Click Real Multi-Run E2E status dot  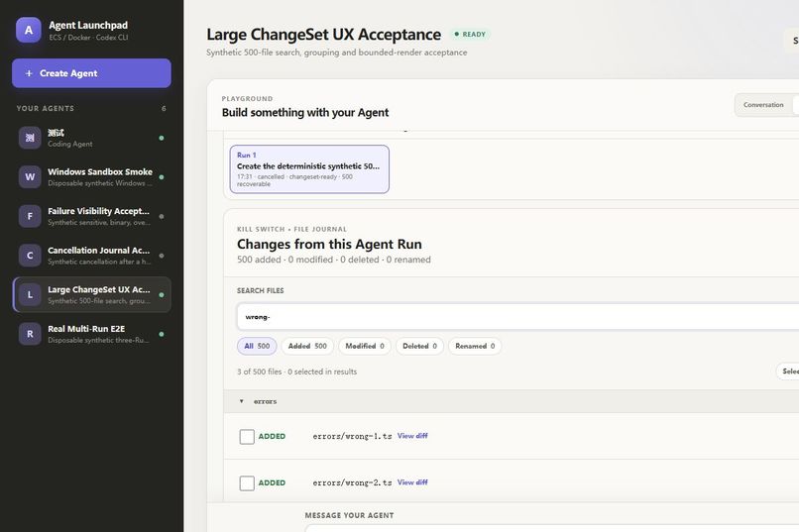pyautogui.click(x=162, y=334)
